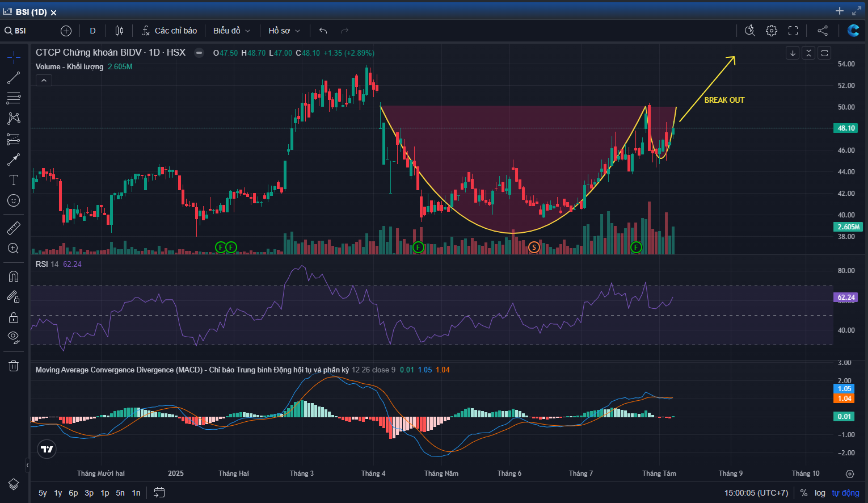Screen dimensions: 868x503
Task: Expand the window with diagonal arrows
Action: click(856, 11)
